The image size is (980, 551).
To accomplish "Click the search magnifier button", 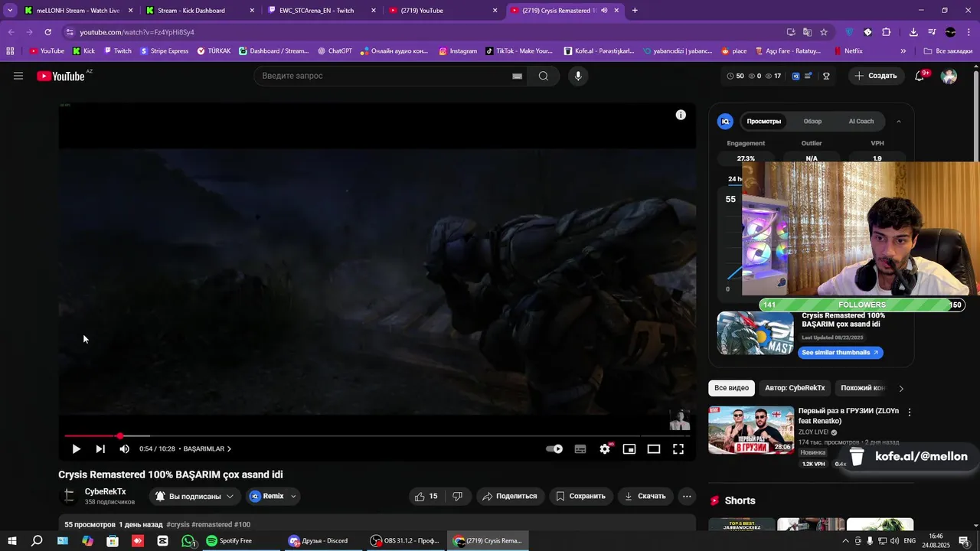I will coord(543,76).
